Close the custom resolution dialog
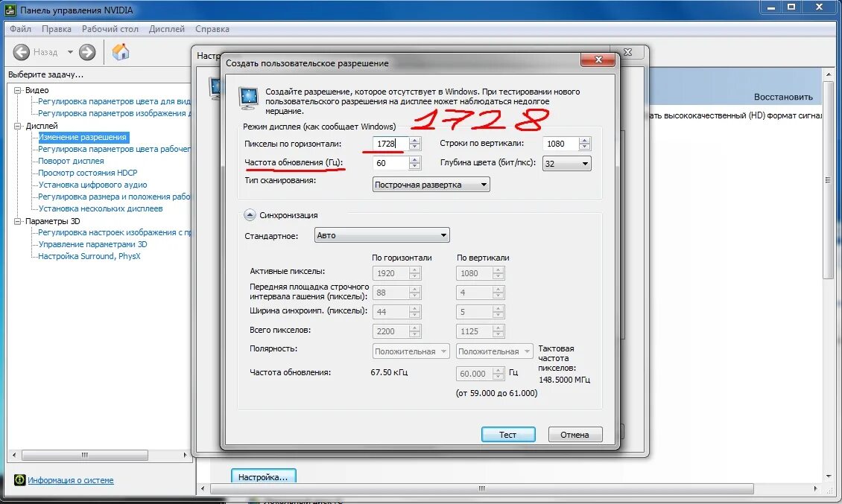The width and height of the screenshot is (842, 504). [x=598, y=60]
